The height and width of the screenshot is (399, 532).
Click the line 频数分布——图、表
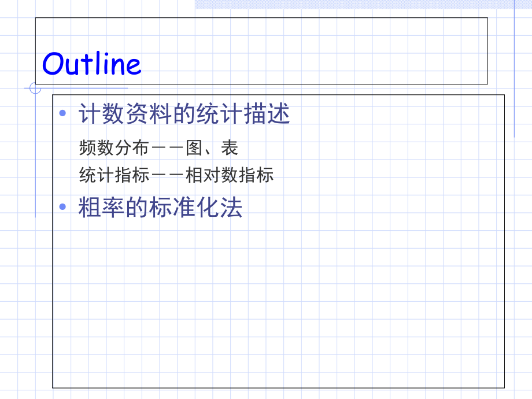158,148
